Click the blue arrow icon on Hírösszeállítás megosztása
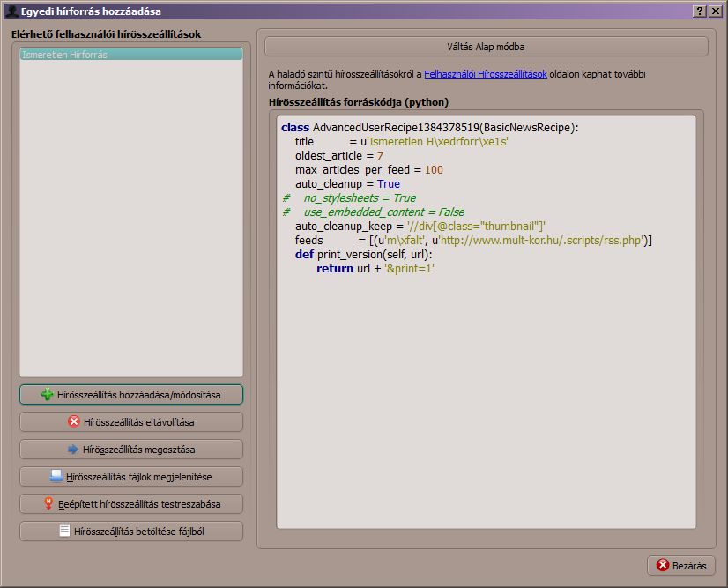This screenshot has height=588, width=728. [73, 449]
